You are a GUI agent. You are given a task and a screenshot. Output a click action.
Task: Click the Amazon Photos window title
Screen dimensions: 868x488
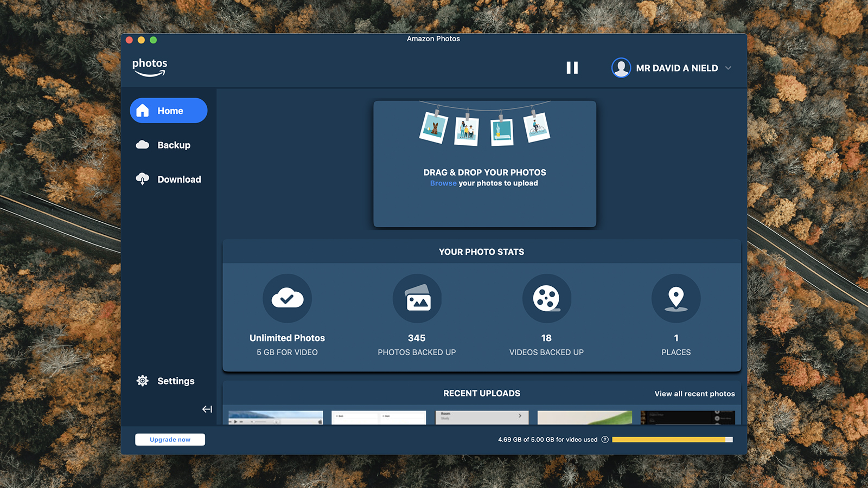coord(433,39)
